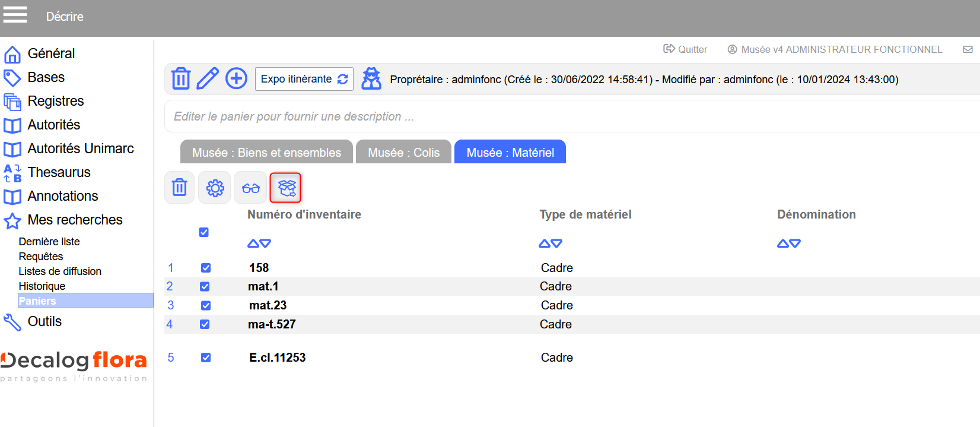Image resolution: width=980 pixels, height=427 pixels.
Task: Switch to Musée : Colis tab
Action: (x=403, y=153)
